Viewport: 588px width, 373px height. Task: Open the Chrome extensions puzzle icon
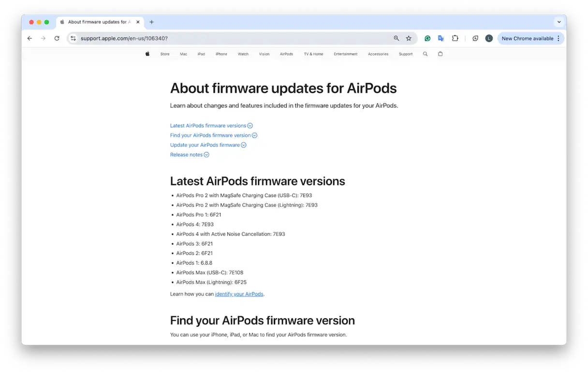point(455,38)
